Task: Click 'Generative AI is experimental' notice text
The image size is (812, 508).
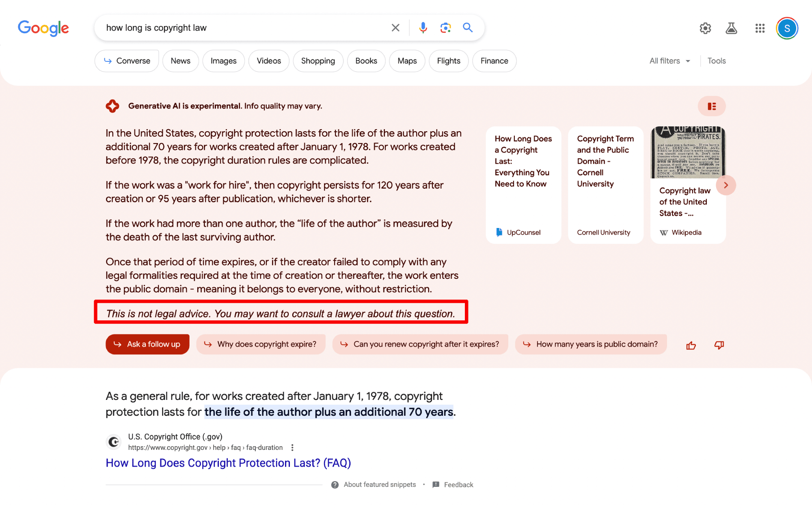Action: (225, 106)
